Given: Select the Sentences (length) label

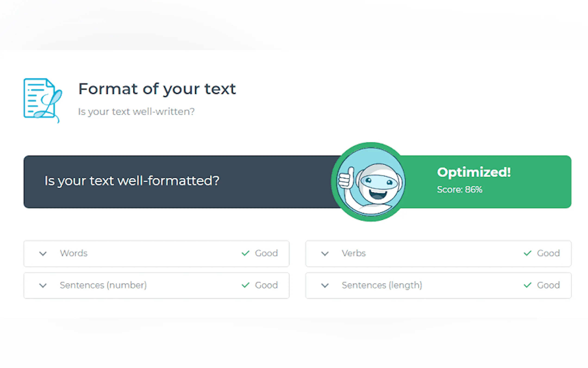Looking at the screenshot, I should (x=382, y=285).
